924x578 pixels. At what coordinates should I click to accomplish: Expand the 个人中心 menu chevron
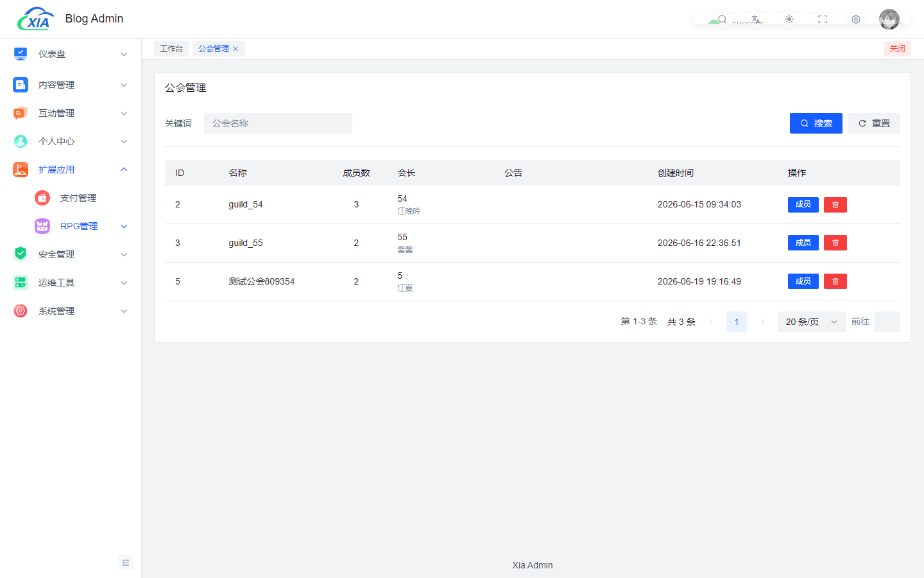tap(124, 141)
